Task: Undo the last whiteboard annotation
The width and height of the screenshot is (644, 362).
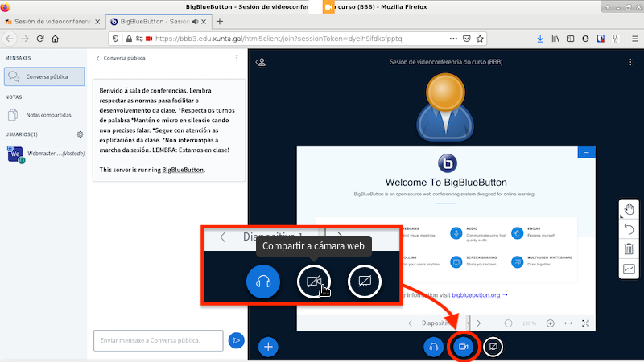Action: point(629,229)
